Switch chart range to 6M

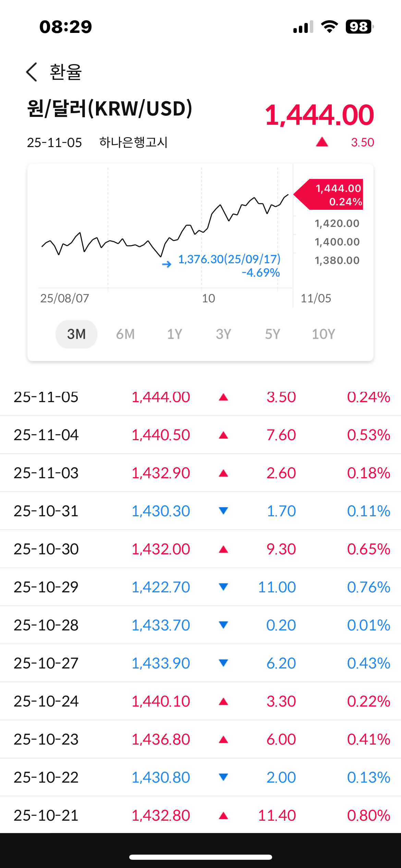tap(125, 334)
